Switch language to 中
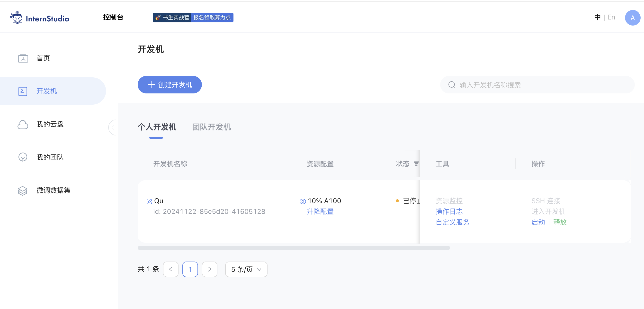Viewport: 644px width, 309px height. [x=597, y=17]
